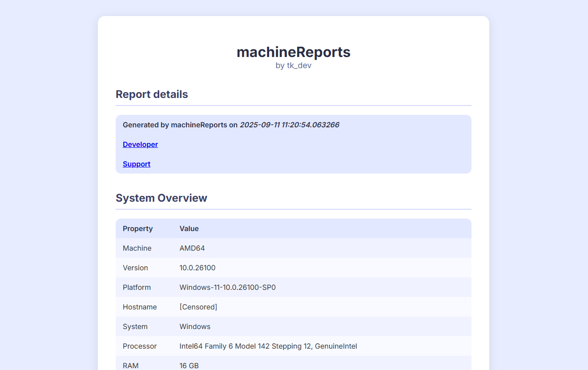Open the Developer link
Image resolution: width=588 pixels, height=370 pixels.
pyautogui.click(x=140, y=144)
